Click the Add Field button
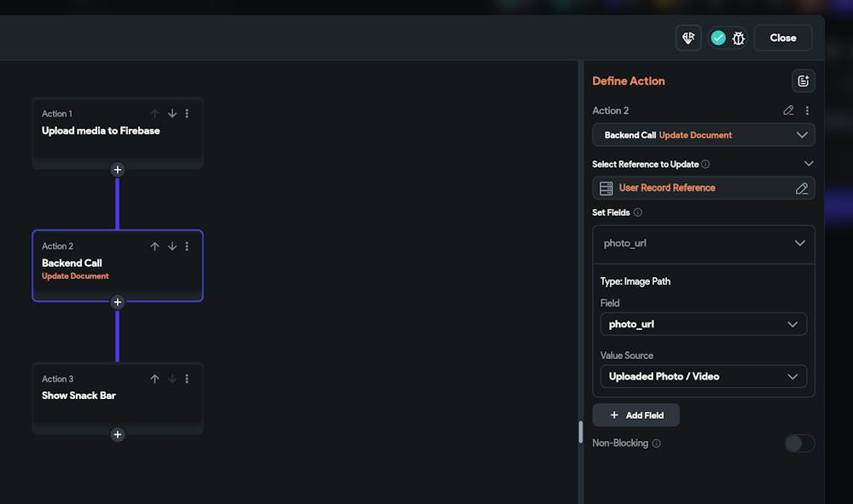This screenshot has height=504, width=853. point(636,415)
